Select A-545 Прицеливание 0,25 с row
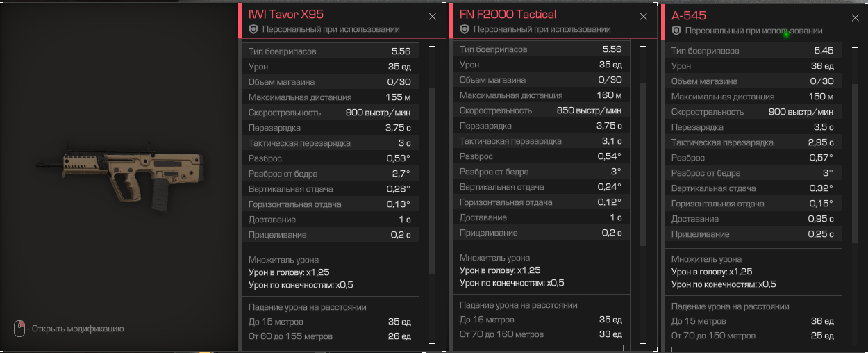 [x=753, y=234]
